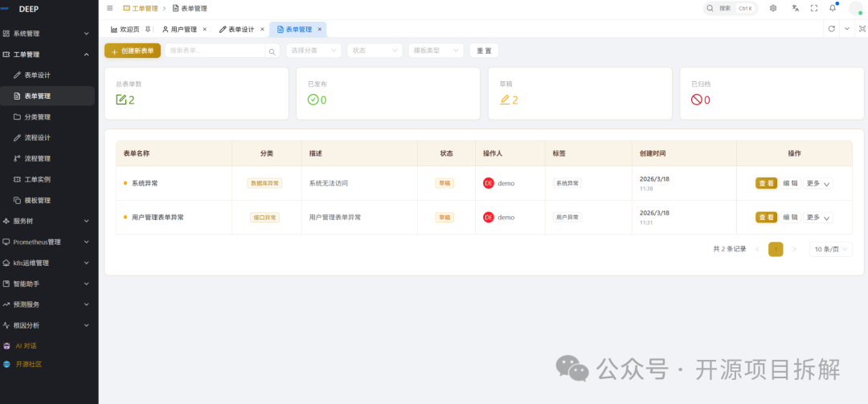Focus the 搜索表单 input field
Viewport: 868px width, 404px height.
coord(216,51)
